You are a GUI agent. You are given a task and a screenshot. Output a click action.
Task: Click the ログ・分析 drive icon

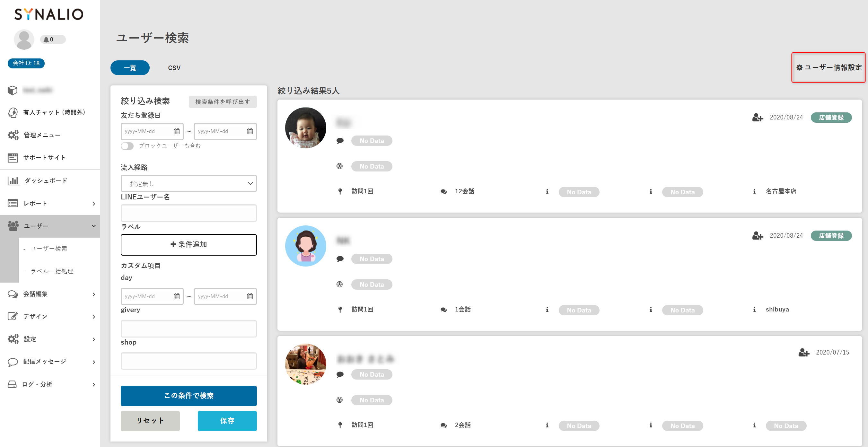[x=12, y=384]
